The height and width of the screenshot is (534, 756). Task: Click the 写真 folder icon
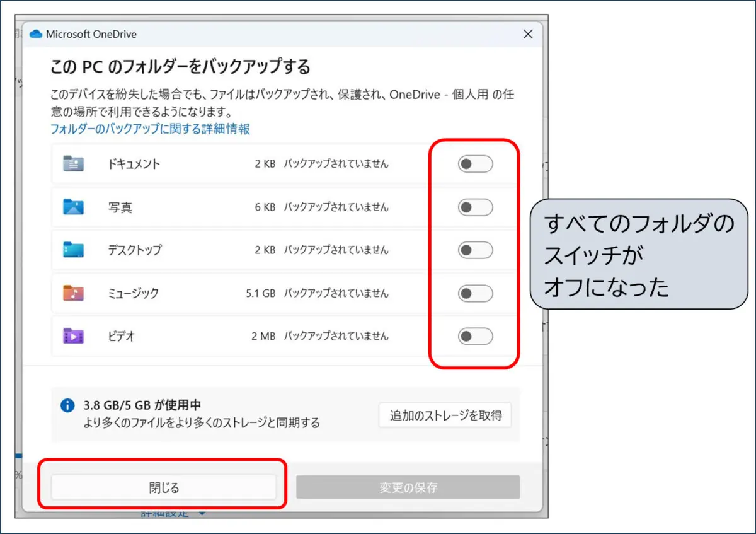(x=74, y=207)
